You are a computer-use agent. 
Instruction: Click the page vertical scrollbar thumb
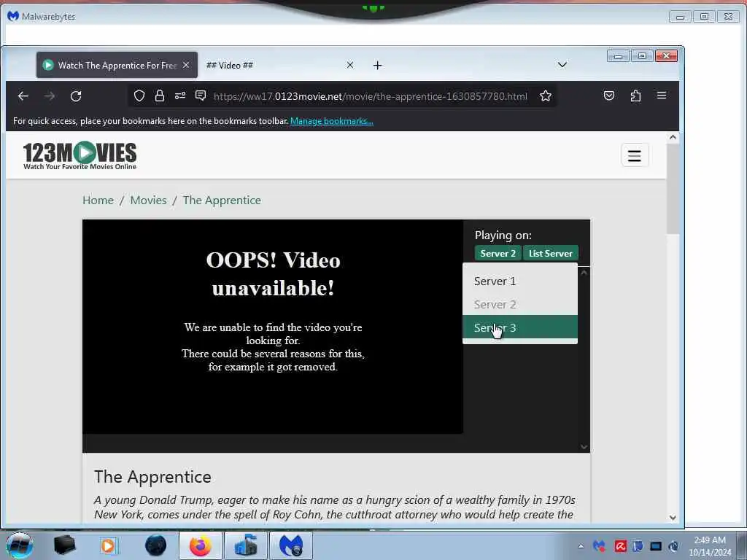point(673,189)
